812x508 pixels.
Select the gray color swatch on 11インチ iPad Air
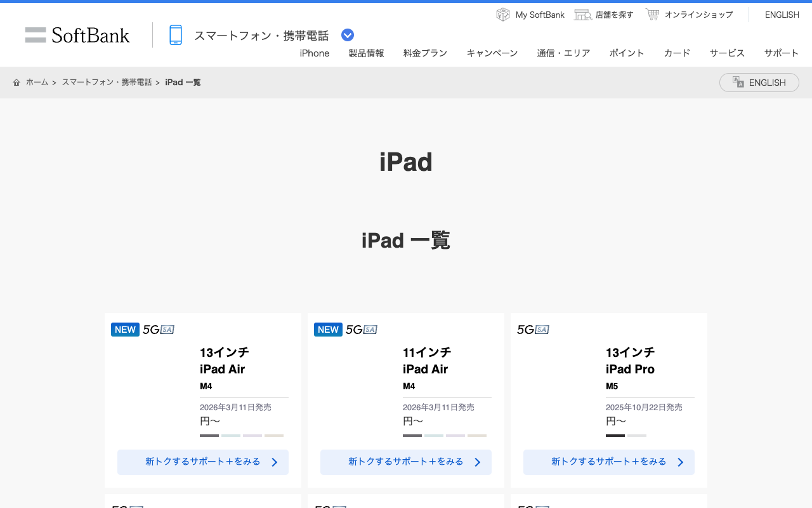(412, 436)
